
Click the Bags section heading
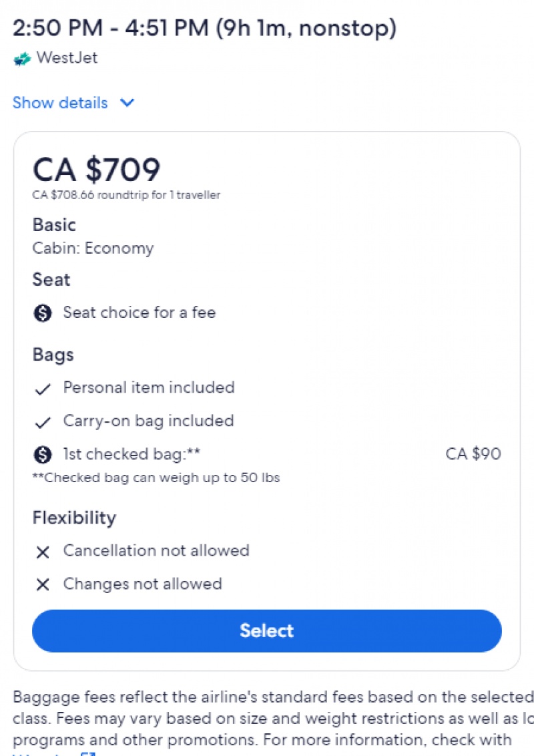click(53, 355)
